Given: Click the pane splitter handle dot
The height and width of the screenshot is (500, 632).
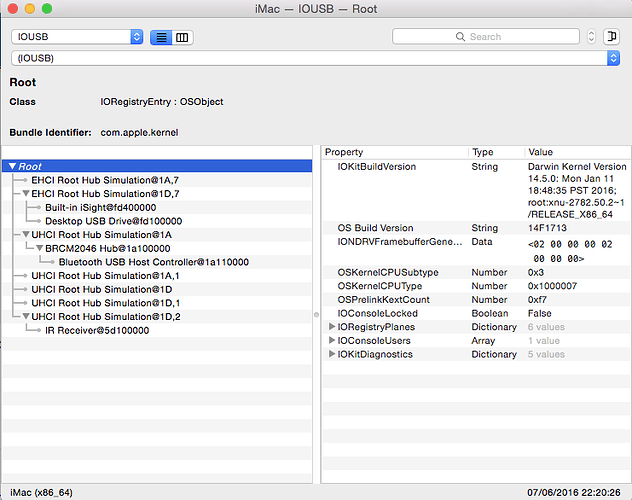Looking at the screenshot, I should tap(316, 315).
